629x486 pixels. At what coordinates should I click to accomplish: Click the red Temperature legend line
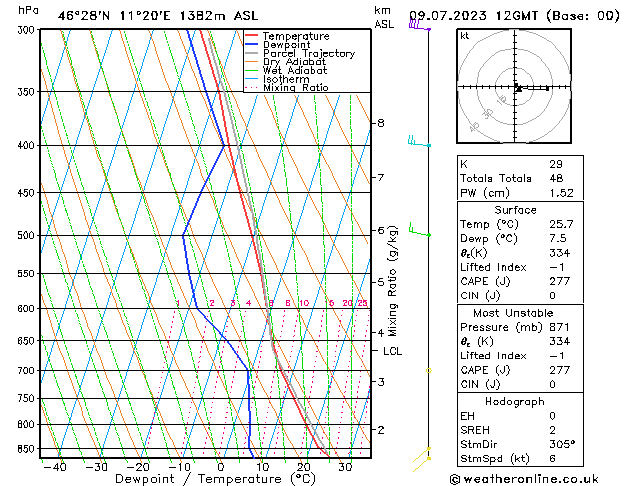tap(253, 36)
